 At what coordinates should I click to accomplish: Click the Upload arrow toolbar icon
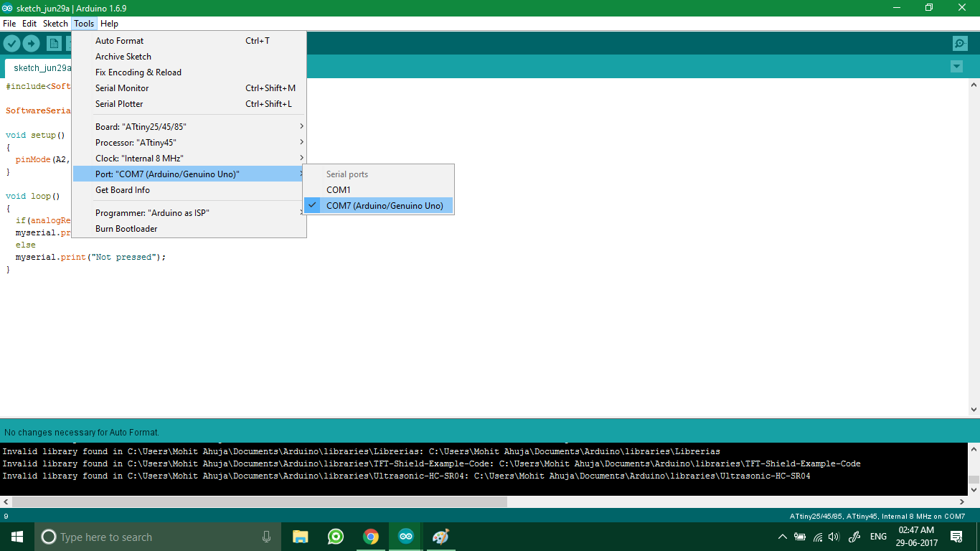31,43
